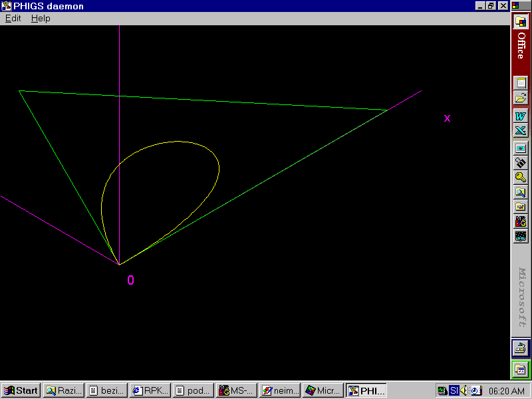Click the magnifier icon in Office bar
The image size is (532, 399).
pyautogui.click(x=521, y=192)
